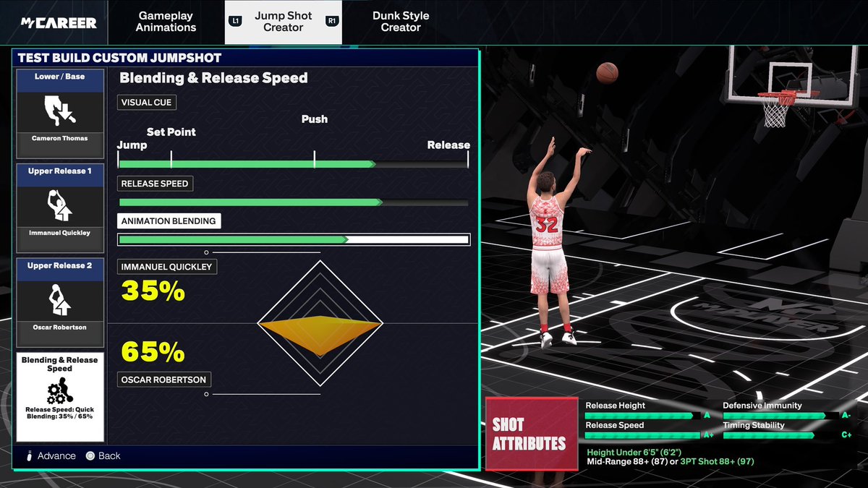
Task: Click the basketball in the air
Action: click(608, 72)
